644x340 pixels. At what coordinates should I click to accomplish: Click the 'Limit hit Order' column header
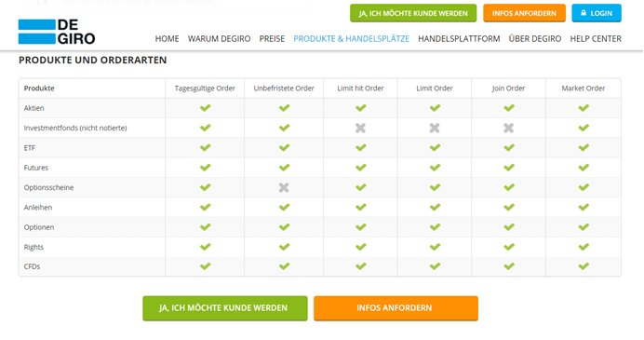(x=360, y=88)
